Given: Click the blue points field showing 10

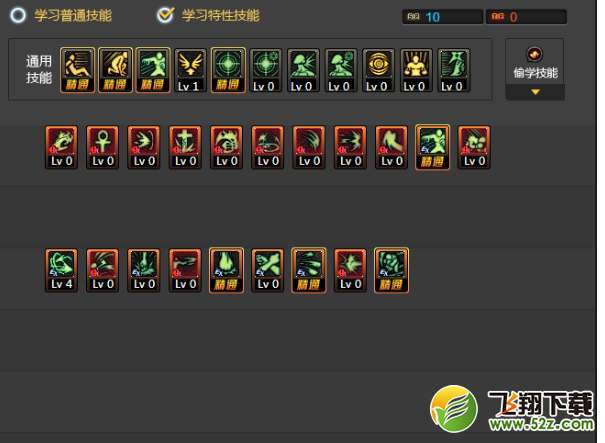Looking at the screenshot, I should [443, 17].
